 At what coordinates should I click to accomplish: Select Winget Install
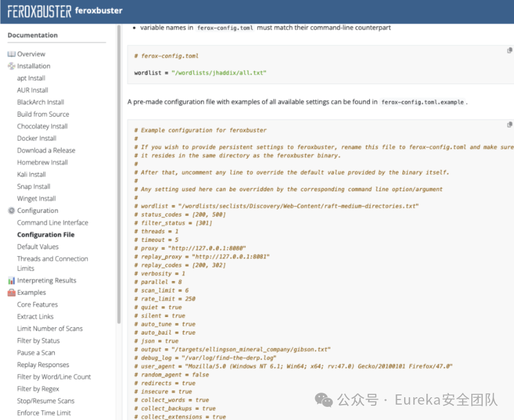[x=36, y=199]
